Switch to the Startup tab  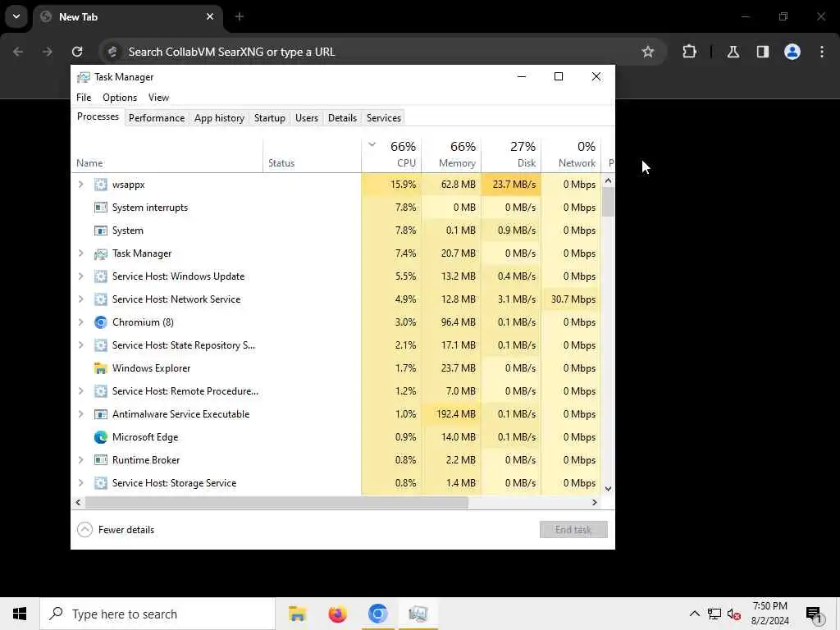pos(269,118)
